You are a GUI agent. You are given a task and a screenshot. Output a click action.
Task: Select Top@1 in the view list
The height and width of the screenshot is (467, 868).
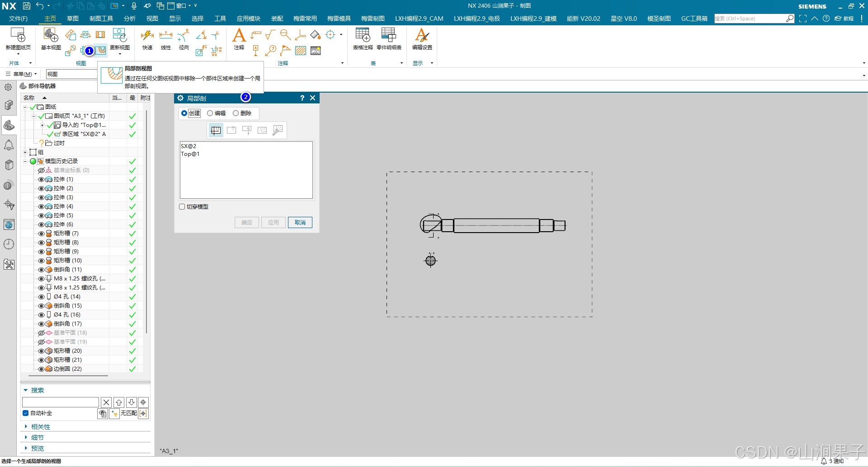coord(190,154)
